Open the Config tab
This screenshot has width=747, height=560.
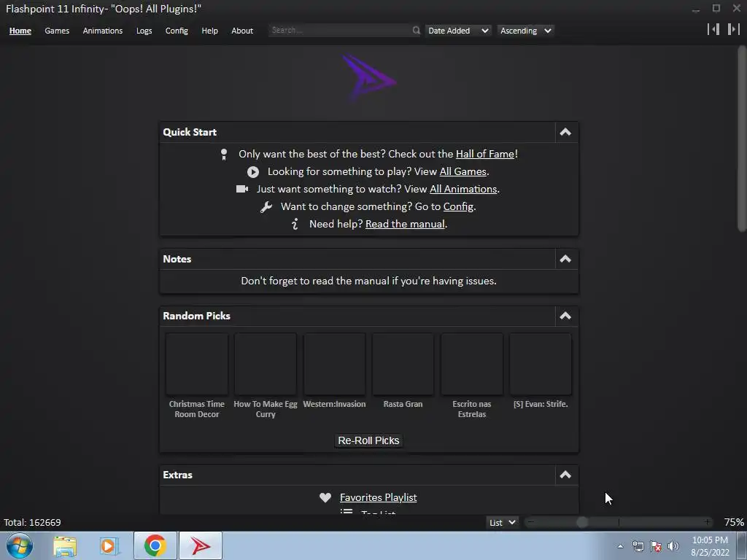(x=177, y=31)
